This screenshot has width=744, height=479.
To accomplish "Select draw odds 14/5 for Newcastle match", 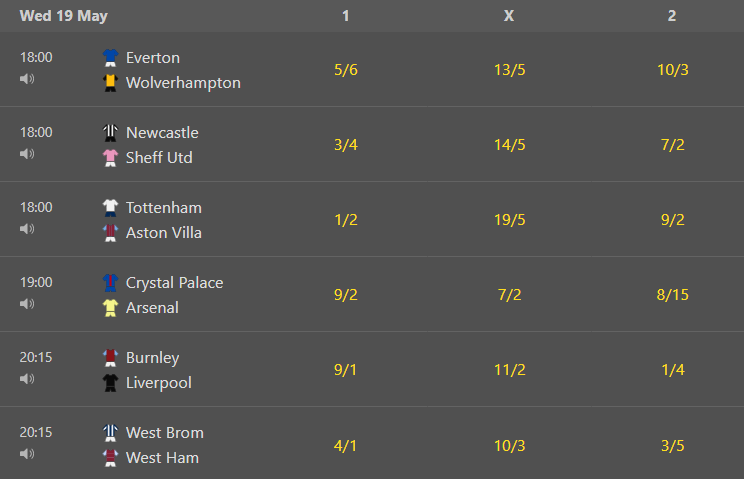I will pyautogui.click(x=510, y=145).
